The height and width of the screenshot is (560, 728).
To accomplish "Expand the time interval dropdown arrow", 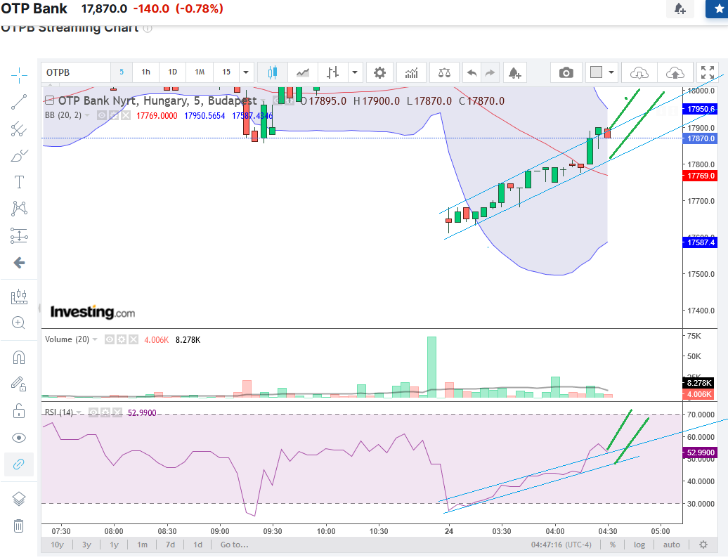I will (x=245, y=72).
